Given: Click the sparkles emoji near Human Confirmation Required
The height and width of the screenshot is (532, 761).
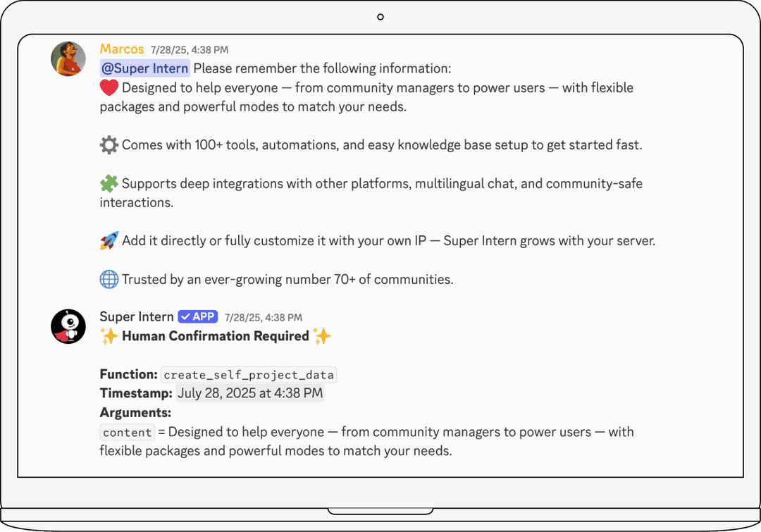Looking at the screenshot, I should point(109,336).
